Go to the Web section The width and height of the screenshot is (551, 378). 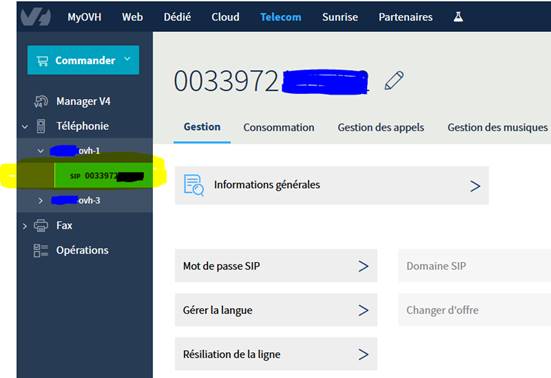tap(132, 17)
